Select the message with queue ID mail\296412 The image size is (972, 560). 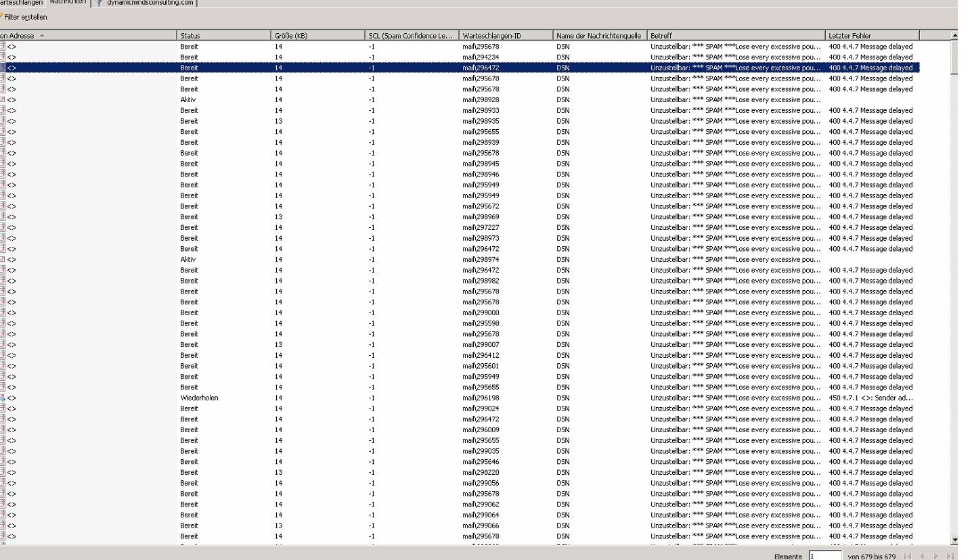(460, 356)
